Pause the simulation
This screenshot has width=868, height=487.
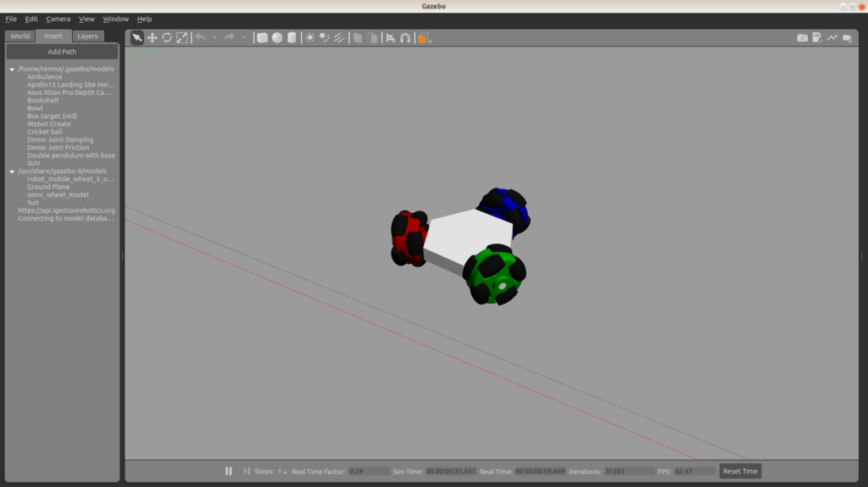[228, 471]
